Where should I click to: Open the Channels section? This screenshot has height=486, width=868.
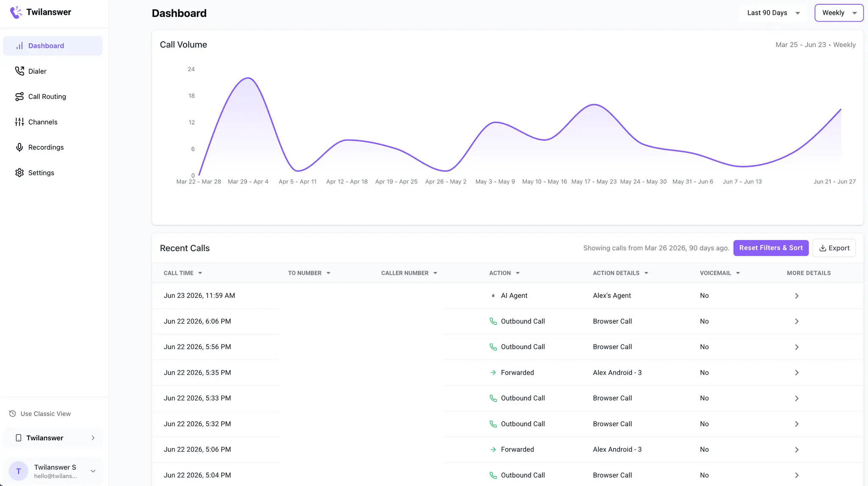[x=53, y=122]
